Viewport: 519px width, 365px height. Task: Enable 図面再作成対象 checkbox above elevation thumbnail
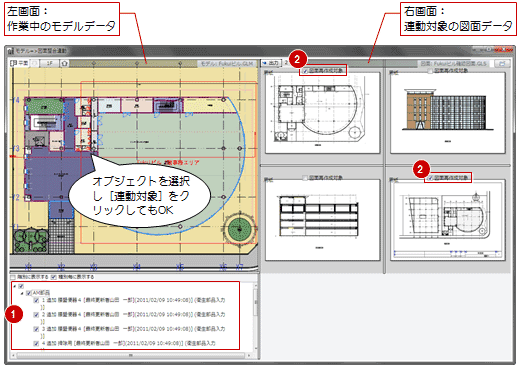(430, 71)
